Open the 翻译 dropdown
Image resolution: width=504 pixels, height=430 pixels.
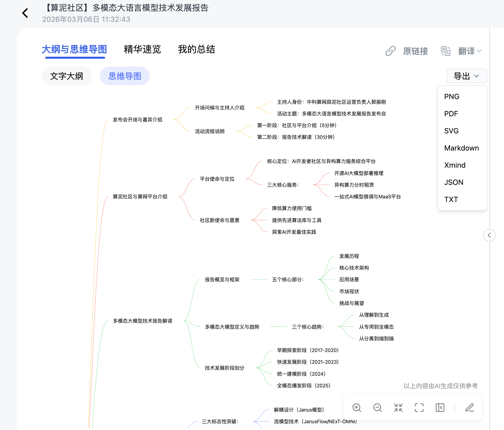pyautogui.click(x=470, y=51)
